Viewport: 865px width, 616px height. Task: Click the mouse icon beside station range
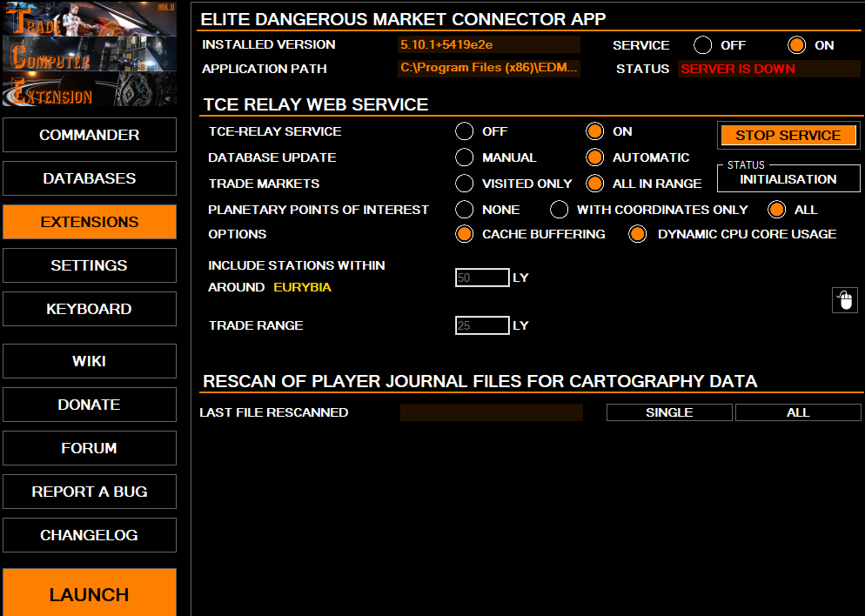tap(845, 300)
